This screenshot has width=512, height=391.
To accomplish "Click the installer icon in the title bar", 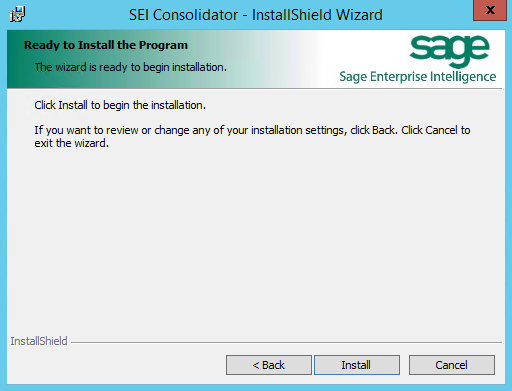I will (x=17, y=14).
